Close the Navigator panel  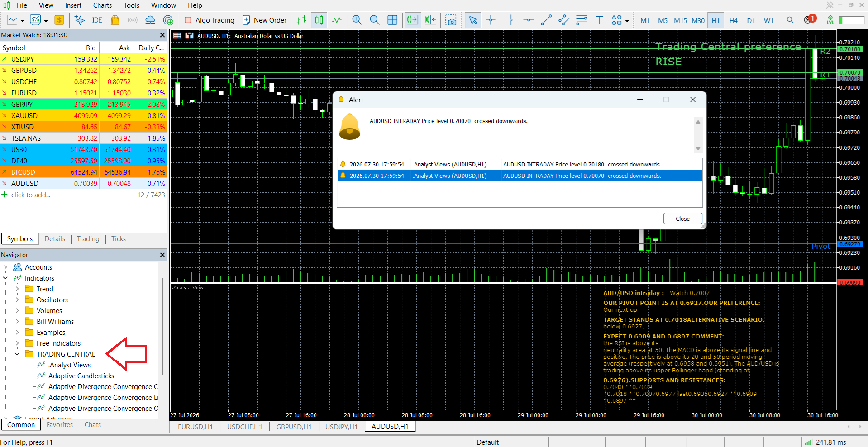click(162, 255)
